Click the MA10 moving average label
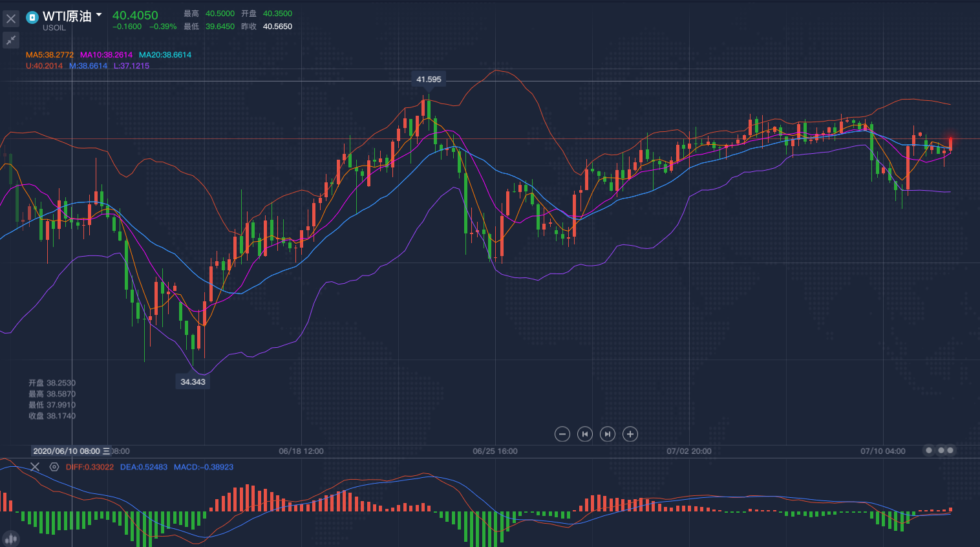Screen dimensions: 980x547 (x=106, y=55)
